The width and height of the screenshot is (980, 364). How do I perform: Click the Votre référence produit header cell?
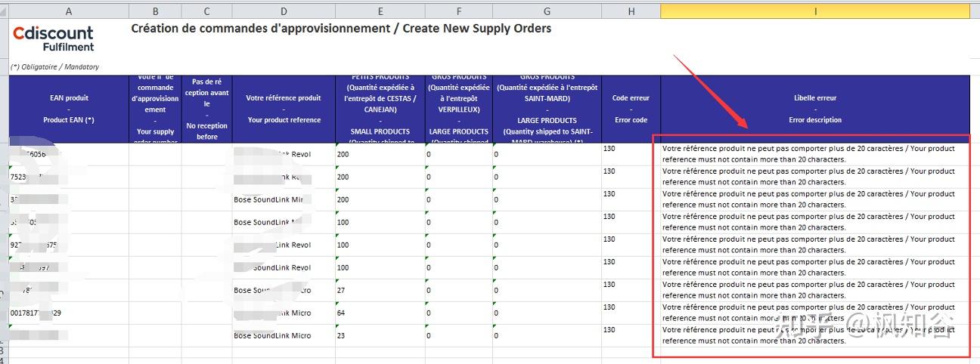tap(284, 109)
